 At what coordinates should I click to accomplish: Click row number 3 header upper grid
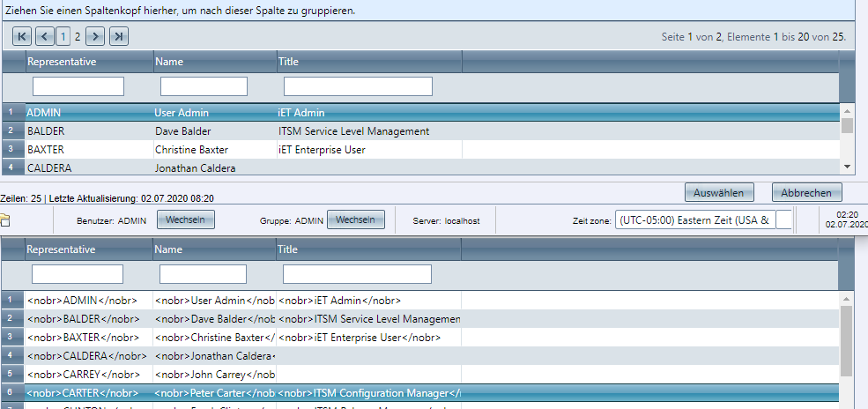coord(13,150)
